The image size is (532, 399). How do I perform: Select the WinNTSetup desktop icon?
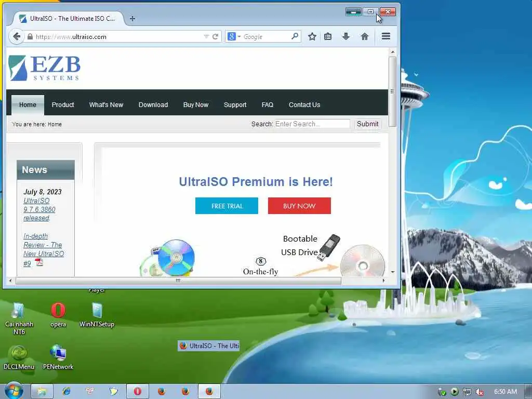(97, 315)
